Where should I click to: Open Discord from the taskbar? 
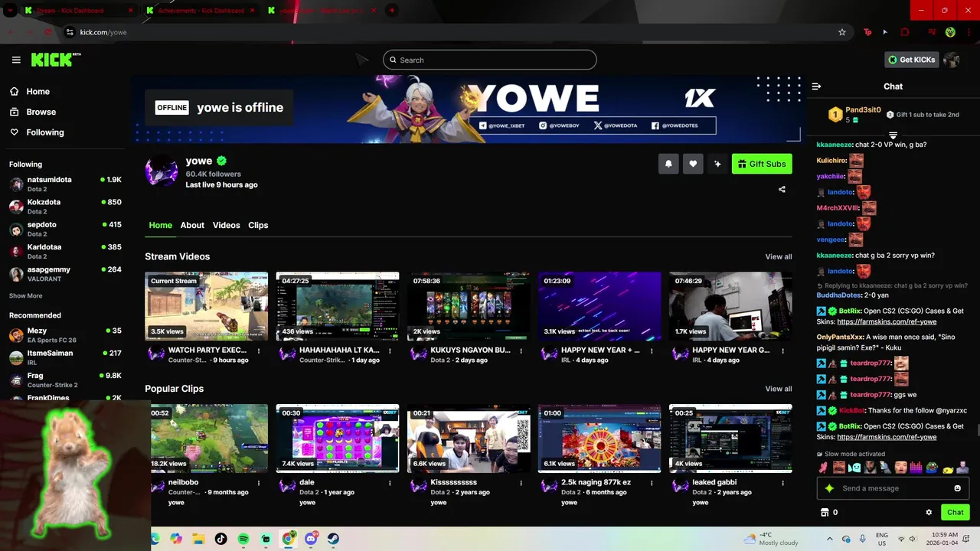[x=311, y=539]
